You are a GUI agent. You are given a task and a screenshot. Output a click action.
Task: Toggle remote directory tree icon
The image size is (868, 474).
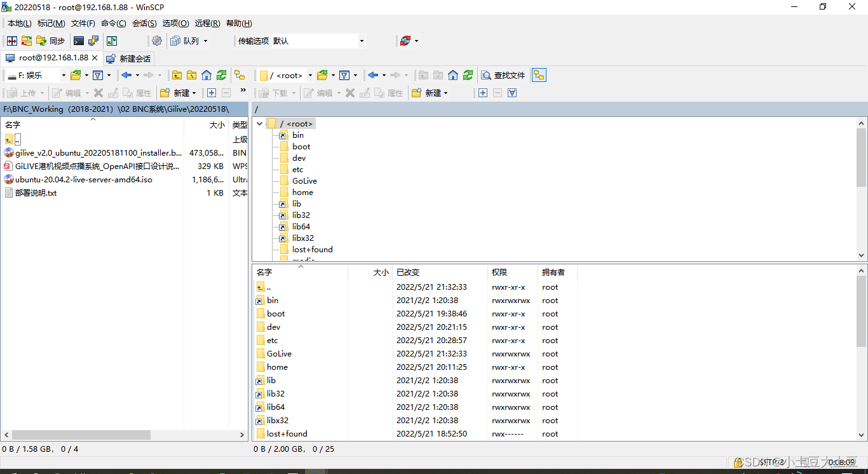pyautogui.click(x=539, y=75)
